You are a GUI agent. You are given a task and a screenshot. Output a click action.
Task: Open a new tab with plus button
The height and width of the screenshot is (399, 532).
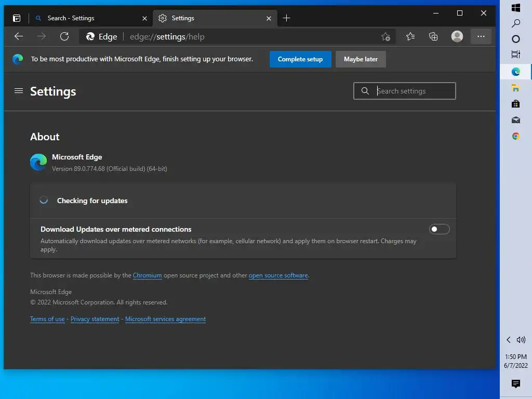tap(286, 18)
